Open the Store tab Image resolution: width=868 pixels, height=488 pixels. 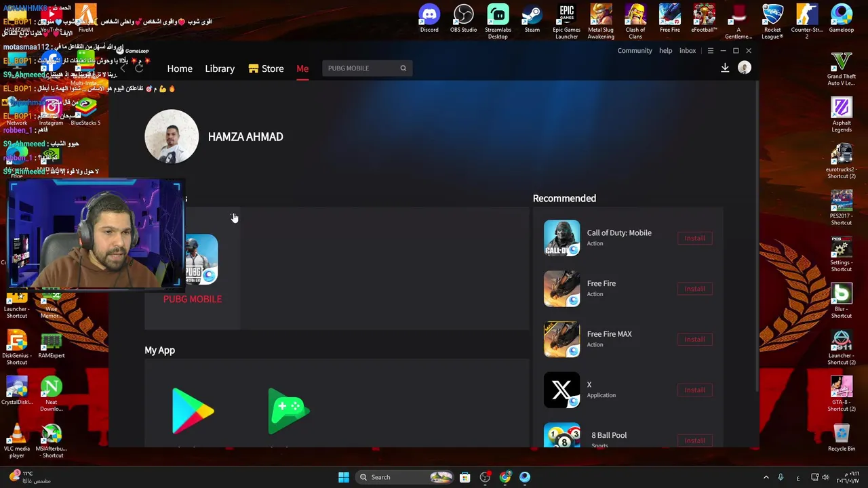(x=266, y=68)
